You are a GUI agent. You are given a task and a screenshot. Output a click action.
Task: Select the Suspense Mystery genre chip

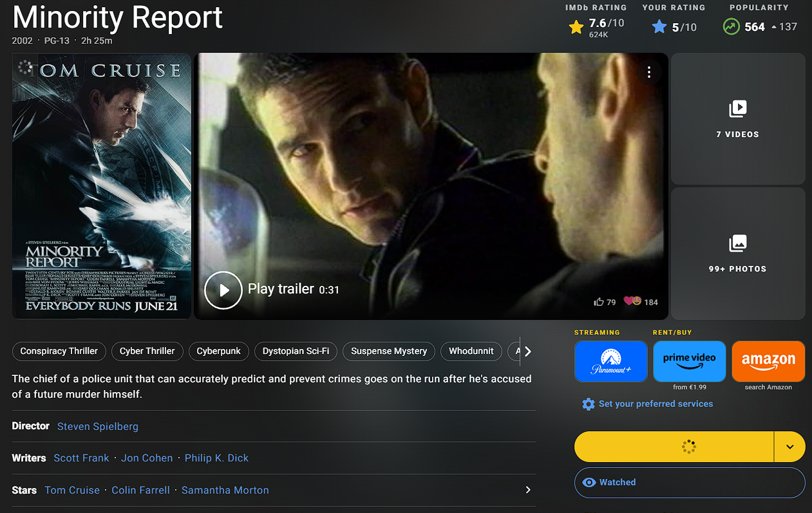tap(389, 351)
